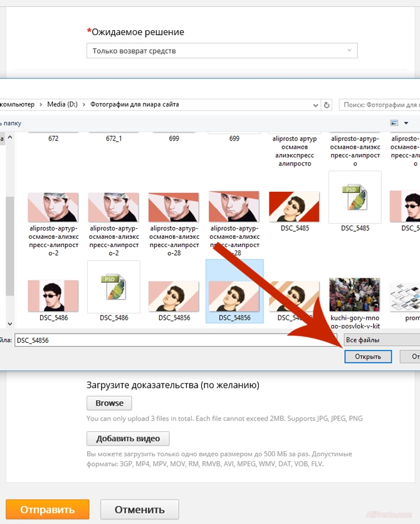Click the Browse button
This screenshot has width=420, height=524.
(109, 403)
